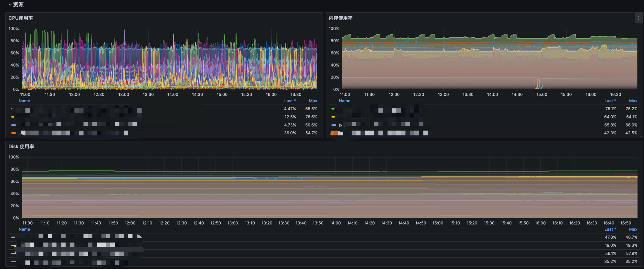Sort CPU使用率 legend by Max column
Screen dimensions: 644x269
(313, 101)
